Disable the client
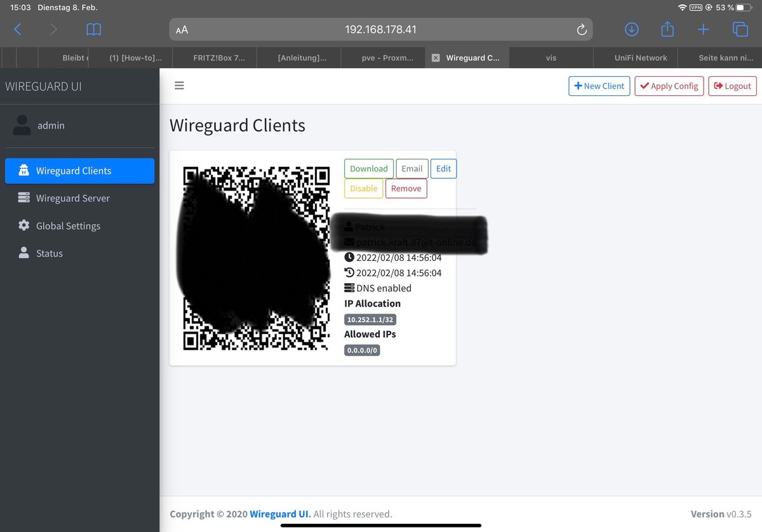 coord(364,189)
